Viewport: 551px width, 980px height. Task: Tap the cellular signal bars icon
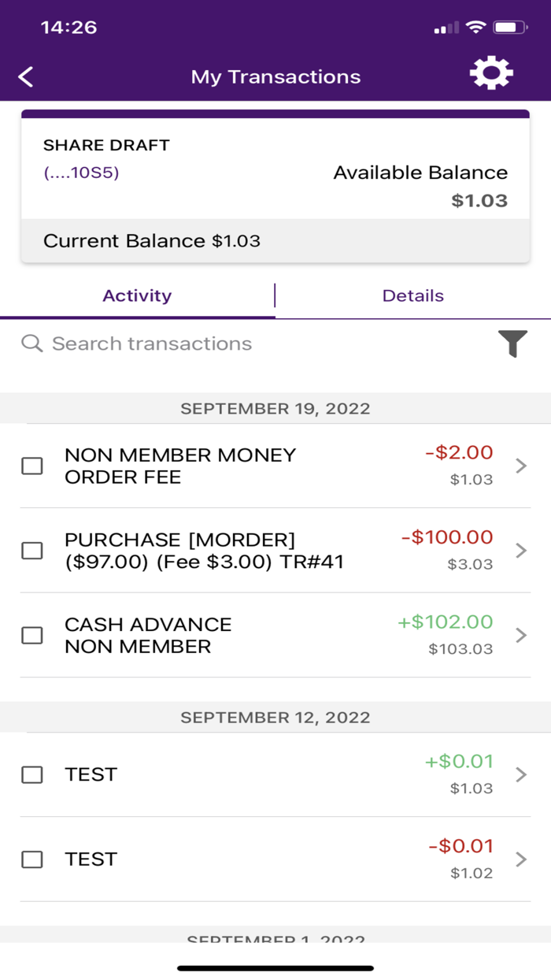(x=446, y=28)
